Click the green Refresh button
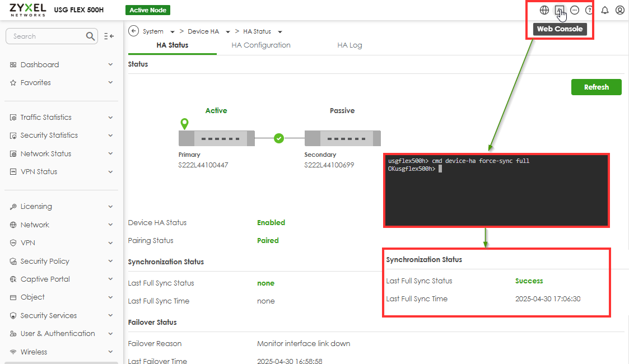The width and height of the screenshot is (629, 364). point(596,87)
